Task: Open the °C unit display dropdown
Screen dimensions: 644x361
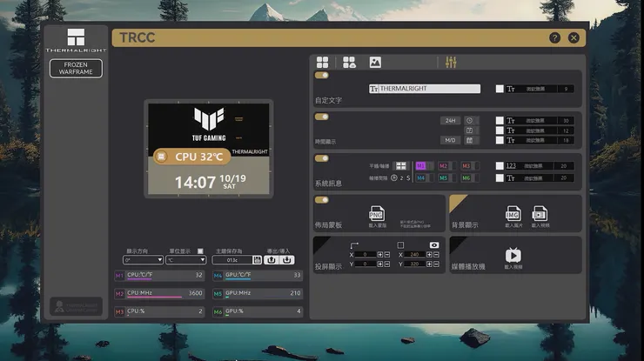Action: coord(185,260)
